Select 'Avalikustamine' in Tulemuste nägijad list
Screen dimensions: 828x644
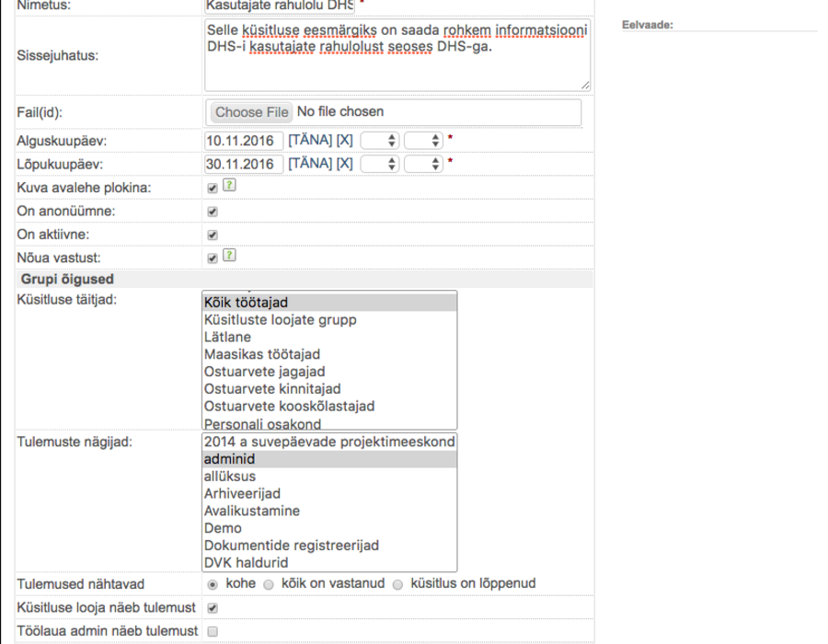click(329, 512)
